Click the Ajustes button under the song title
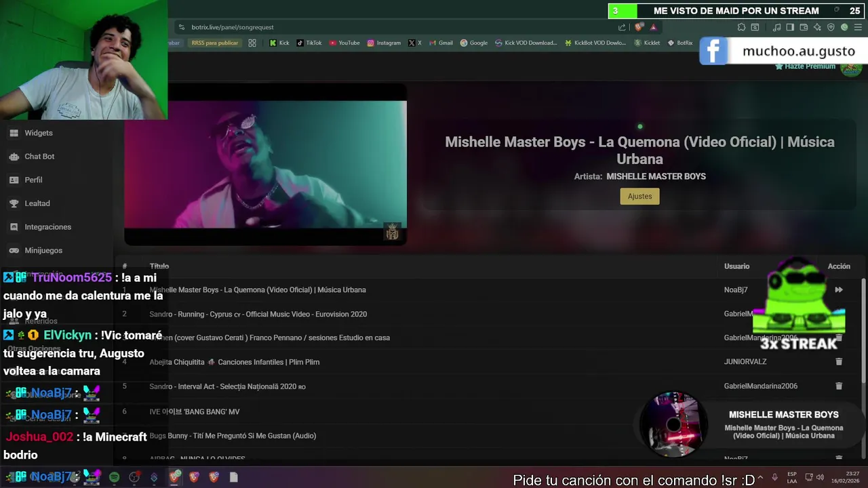Image resolution: width=868 pixels, height=488 pixels. pyautogui.click(x=639, y=197)
